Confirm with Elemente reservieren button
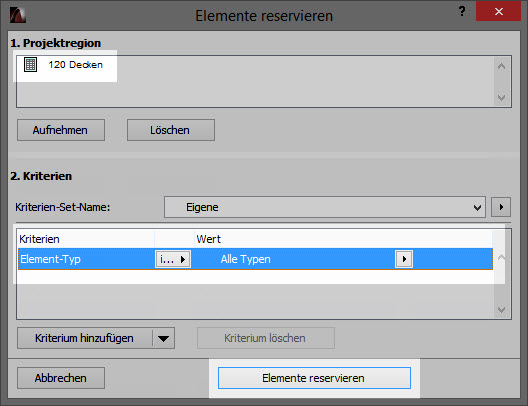Image resolution: width=528 pixels, height=406 pixels. [x=314, y=378]
